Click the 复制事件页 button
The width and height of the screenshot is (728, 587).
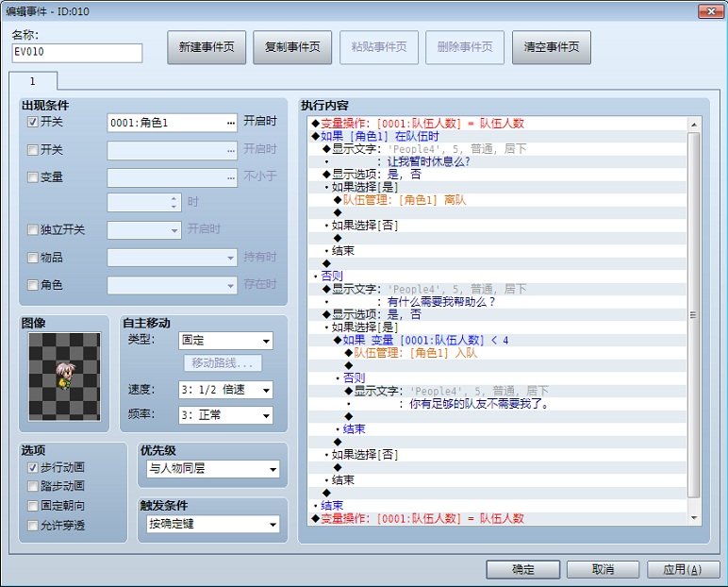click(x=292, y=47)
